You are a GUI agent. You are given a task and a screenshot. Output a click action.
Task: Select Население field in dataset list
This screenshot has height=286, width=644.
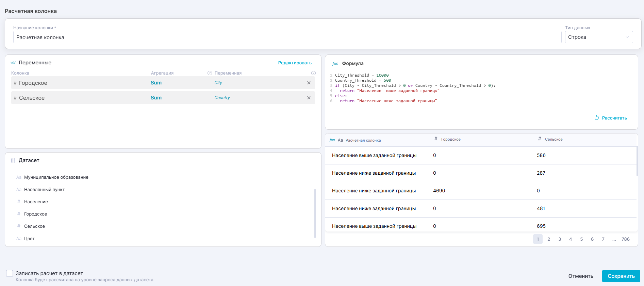point(36,202)
